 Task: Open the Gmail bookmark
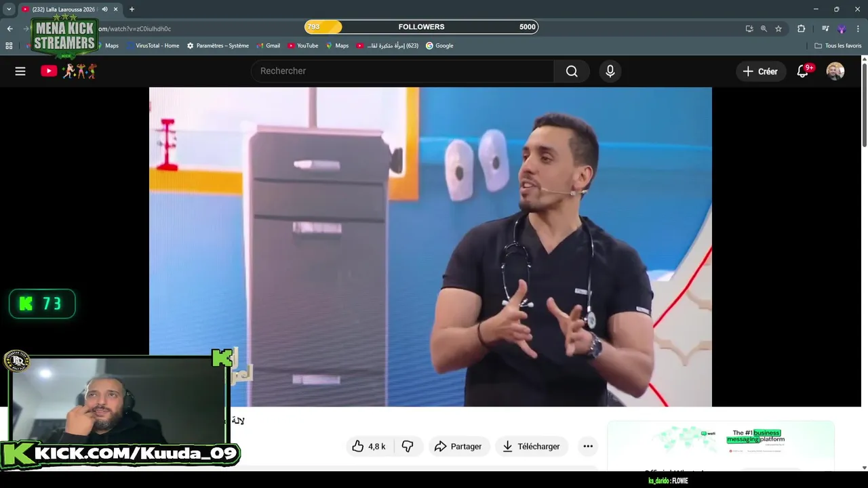coord(268,45)
